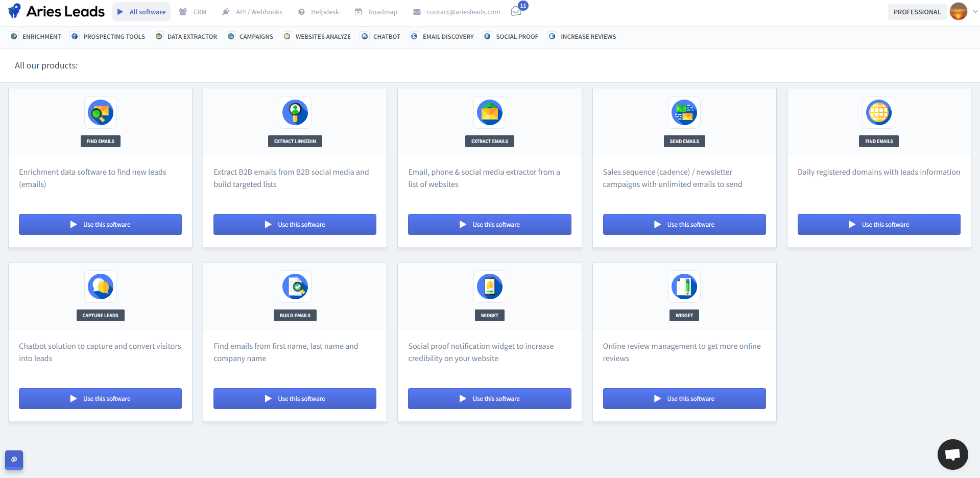Open the Data Extractor category
The width and height of the screenshot is (980, 478).
[158, 36]
